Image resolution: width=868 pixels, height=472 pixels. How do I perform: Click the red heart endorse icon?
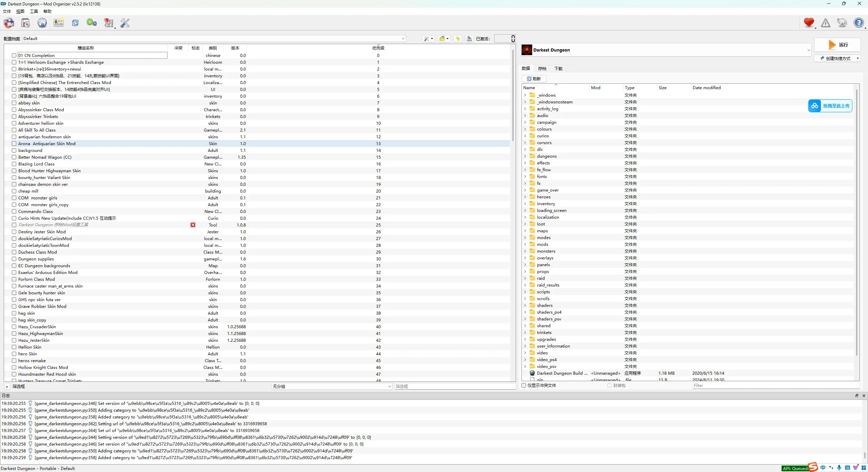[x=809, y=23]
